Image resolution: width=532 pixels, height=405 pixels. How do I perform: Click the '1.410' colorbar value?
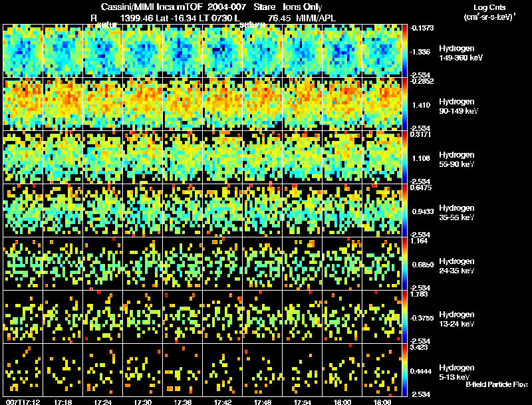click(x=421, y=105)
